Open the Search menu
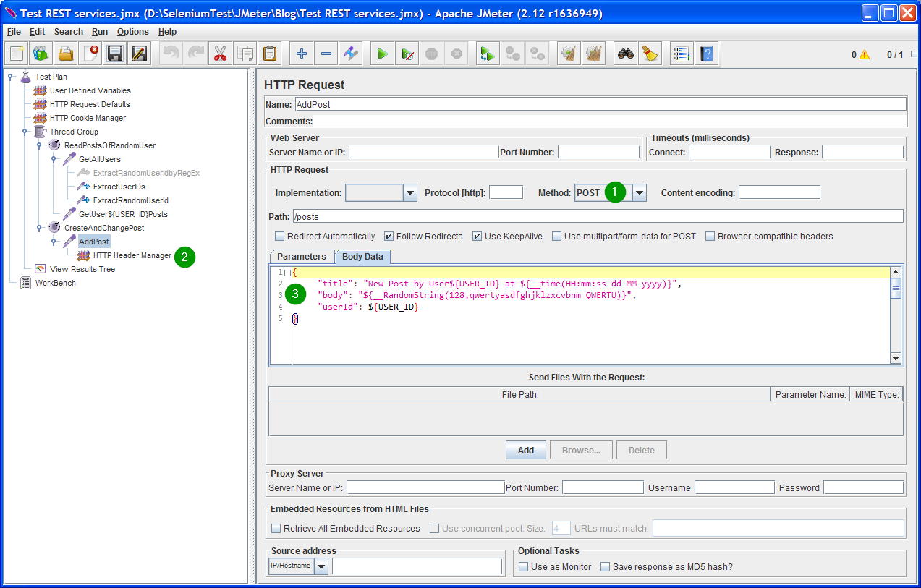 (69, 32)
